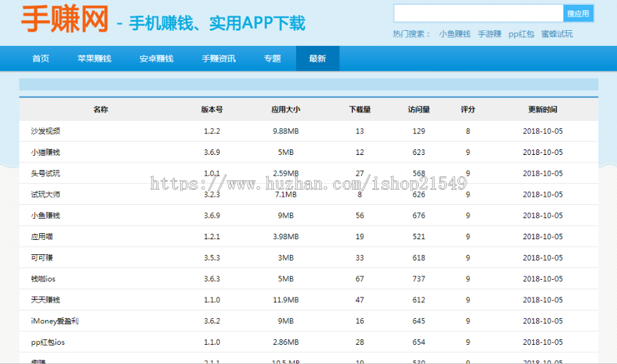Click hot search link 手游赚
617x364 pixels.
point(489,34)
